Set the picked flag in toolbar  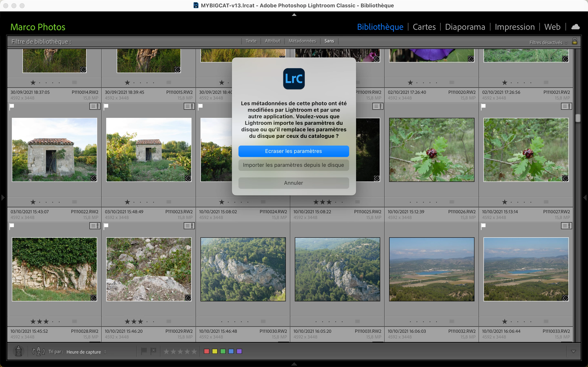[x=144, y=351]
